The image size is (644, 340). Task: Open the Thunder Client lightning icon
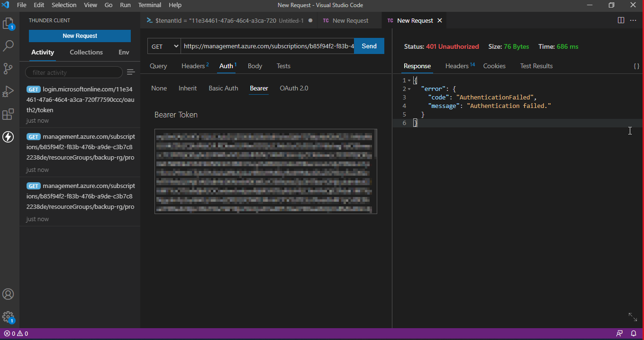pos(9,137)
